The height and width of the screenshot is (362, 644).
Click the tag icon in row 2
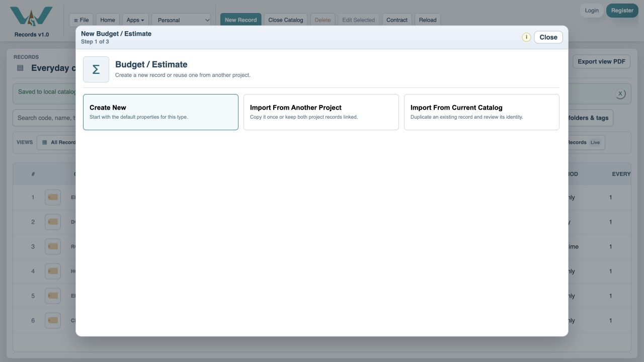click(53, 222)
